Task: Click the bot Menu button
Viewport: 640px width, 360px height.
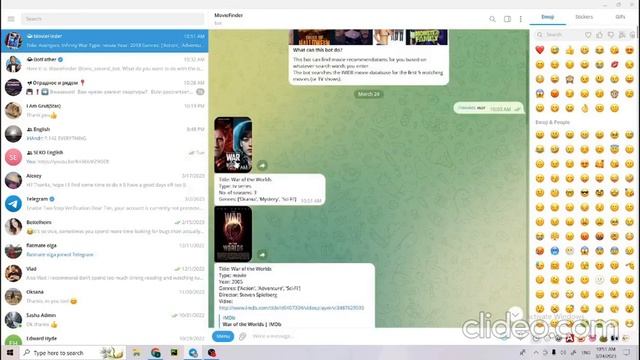Action: (x=223, y=336)
